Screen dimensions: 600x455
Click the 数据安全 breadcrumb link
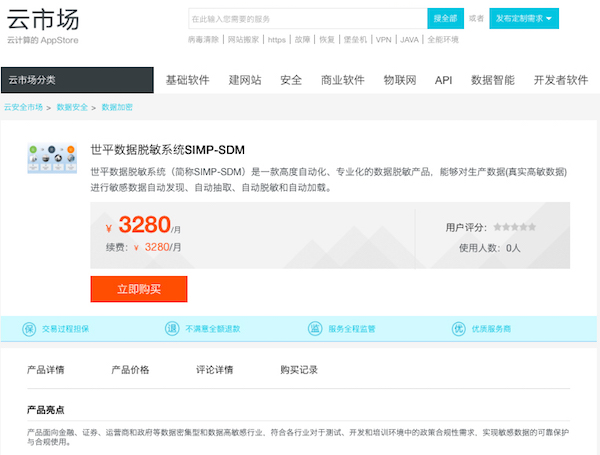click(72, 105)
